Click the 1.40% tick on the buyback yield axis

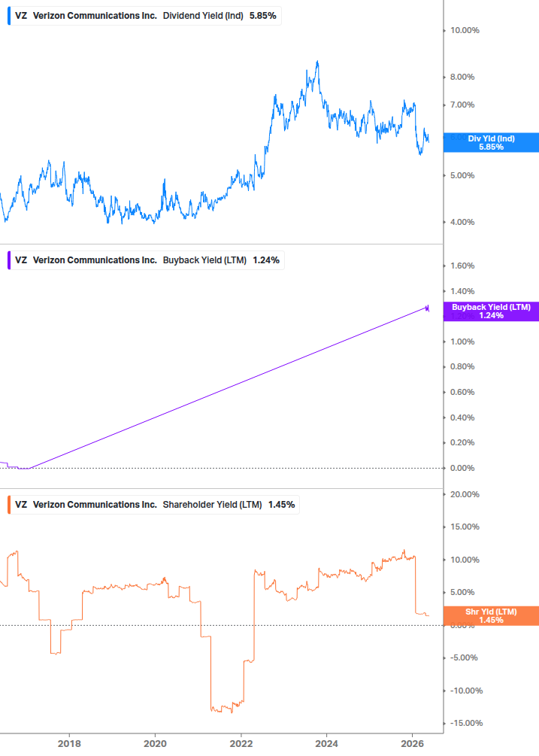[x=462, y=291]
